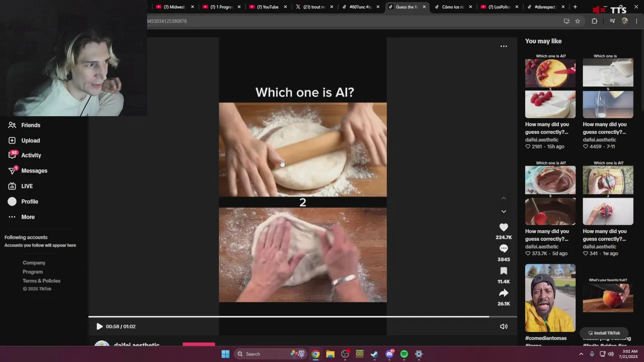Mute the video volume
This screenshot has height=362, width=644.
504,327
